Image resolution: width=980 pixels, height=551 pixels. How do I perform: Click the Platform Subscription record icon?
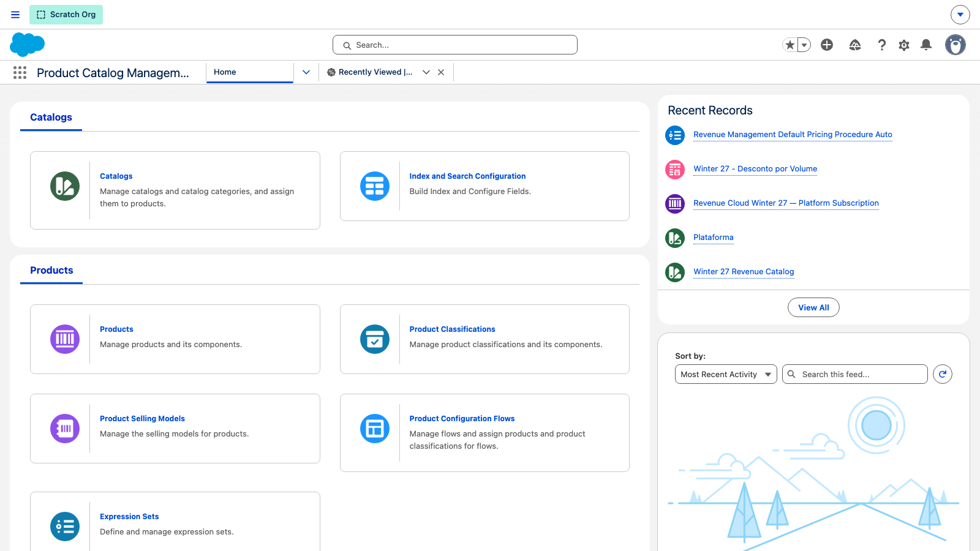click(675, 204)
